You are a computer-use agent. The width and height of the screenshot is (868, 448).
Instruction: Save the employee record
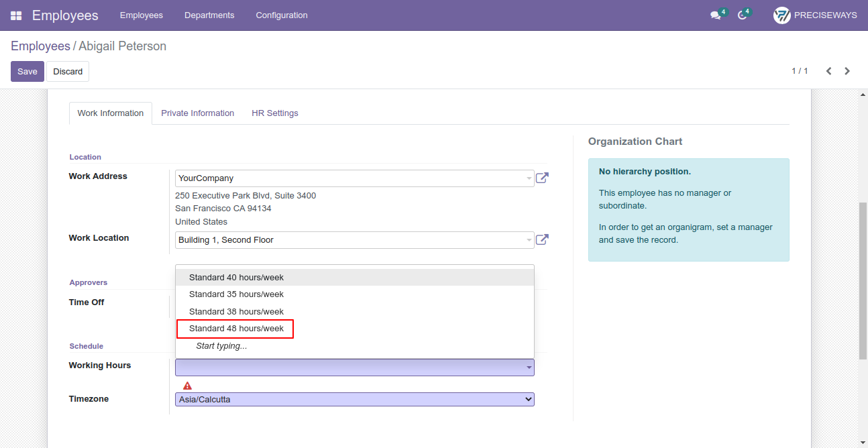coord(28,72)
